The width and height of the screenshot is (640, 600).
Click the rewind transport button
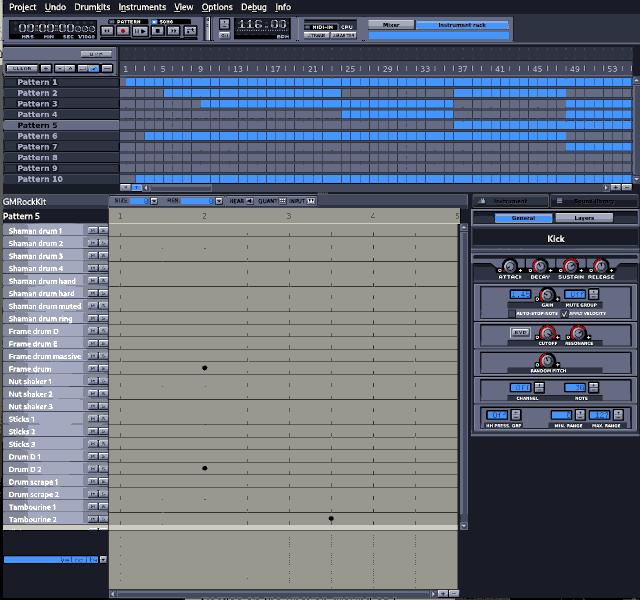[107, 31]
